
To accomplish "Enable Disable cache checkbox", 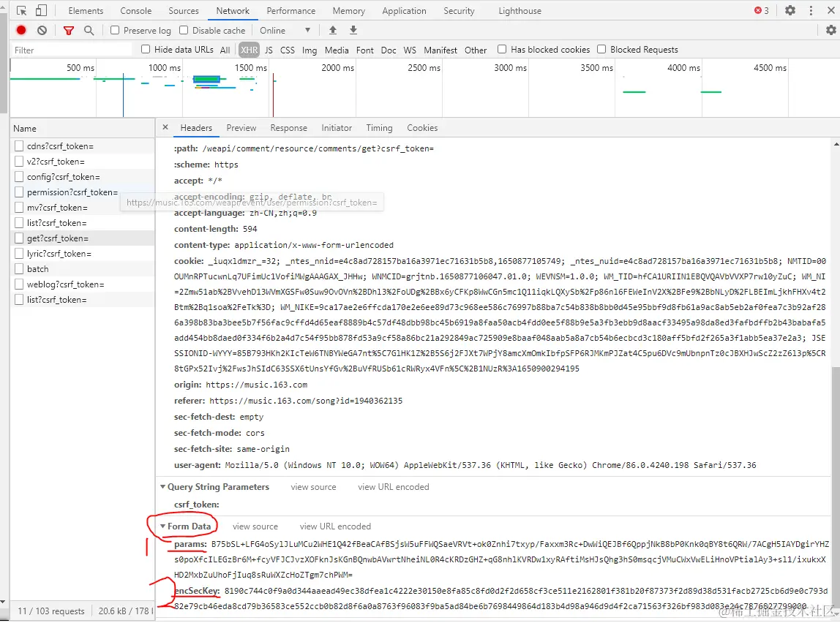I will click(x=184, y=31).
